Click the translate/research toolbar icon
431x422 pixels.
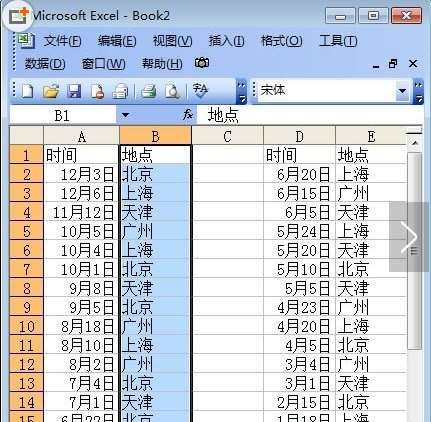point(200,91)
